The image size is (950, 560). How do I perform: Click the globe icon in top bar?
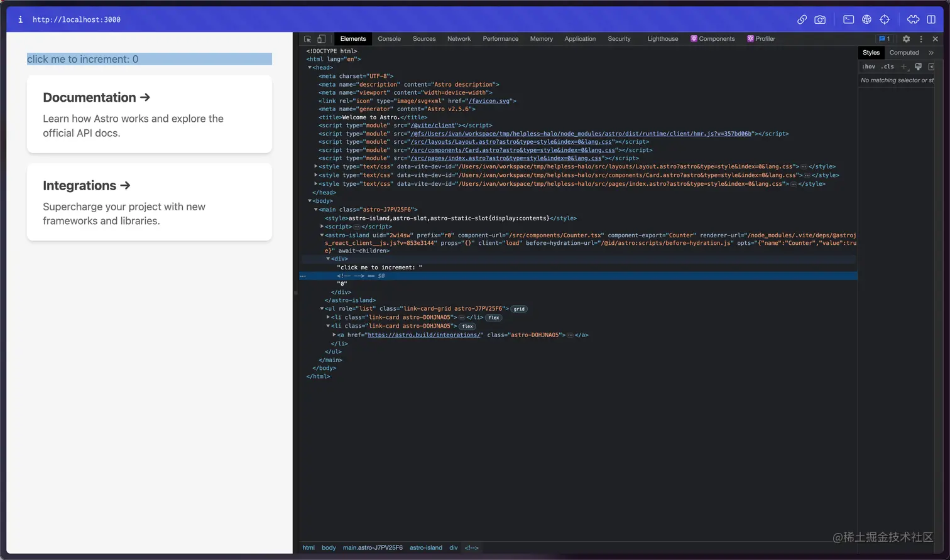click(866, 19)
